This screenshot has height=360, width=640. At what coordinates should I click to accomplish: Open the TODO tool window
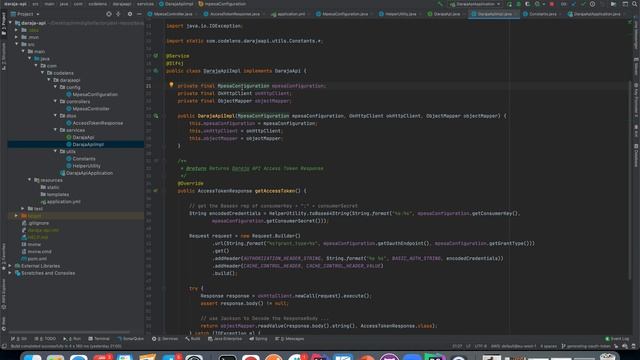46,339
